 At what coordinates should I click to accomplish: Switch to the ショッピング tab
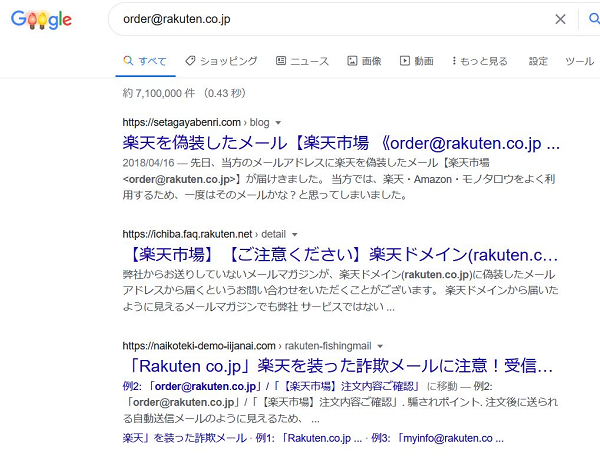221,61
